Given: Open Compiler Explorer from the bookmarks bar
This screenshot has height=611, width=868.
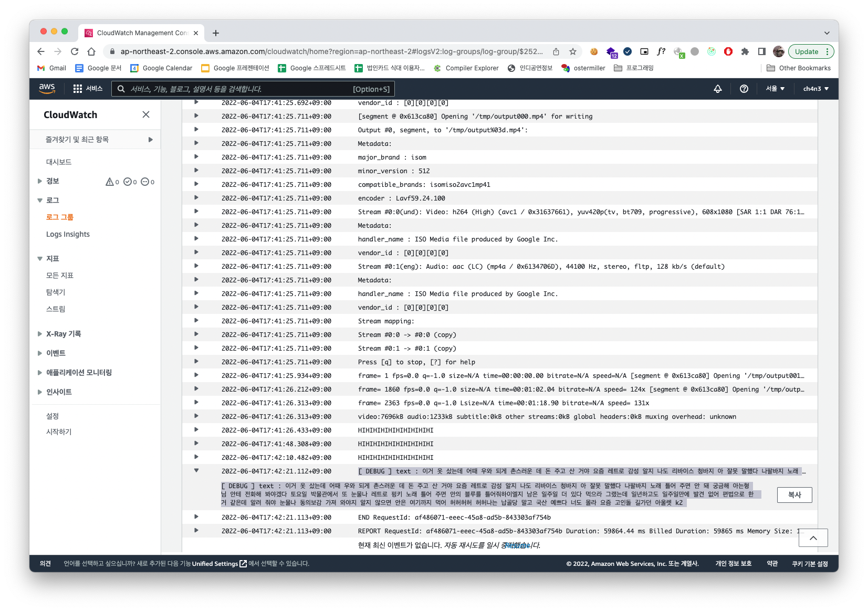Looking at the screenshot, I should pyautogui.click(x=466, y=68).
